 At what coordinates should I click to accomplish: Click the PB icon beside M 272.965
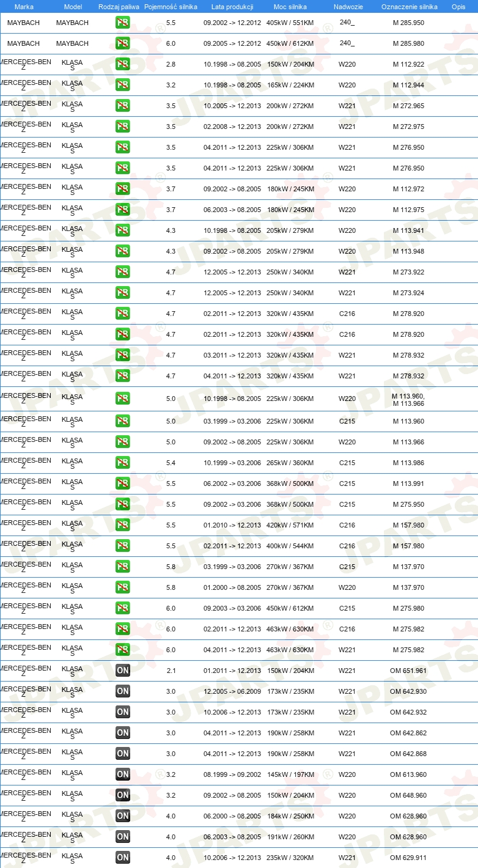tap(123, 106)
